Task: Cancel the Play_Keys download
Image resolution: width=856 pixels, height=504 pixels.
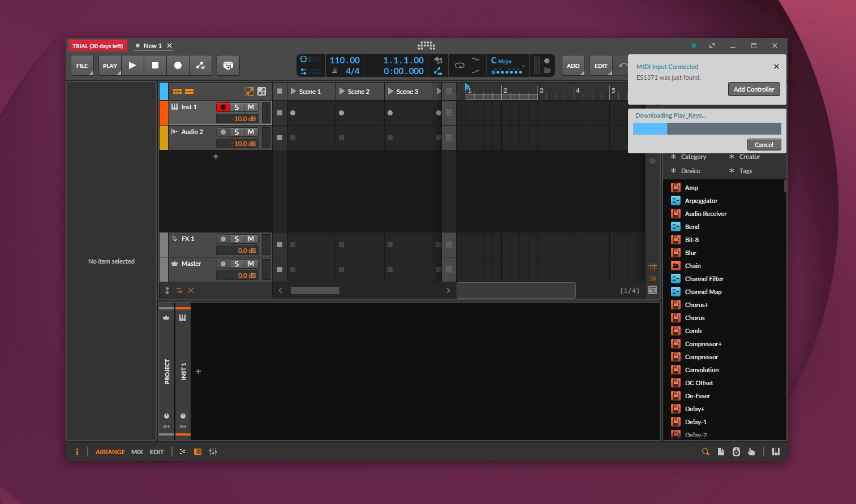Action: click(764, 145)
